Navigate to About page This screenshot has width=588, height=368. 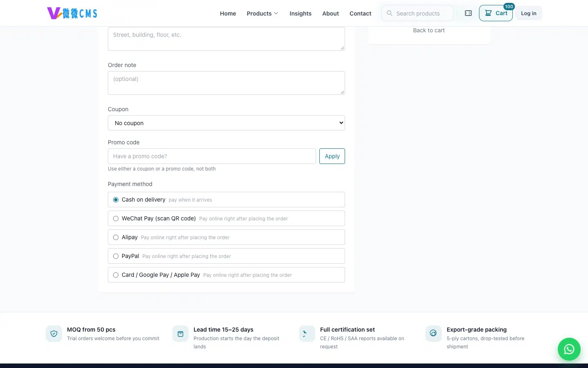click(330, 13)
